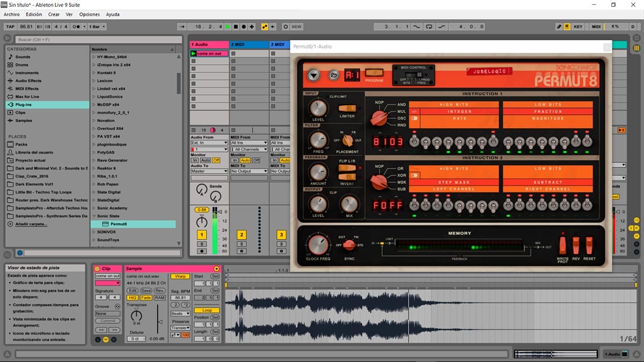Open Audio To Master dropdown
The width and height of the screenshot is (644, 362).
(210, 171)
